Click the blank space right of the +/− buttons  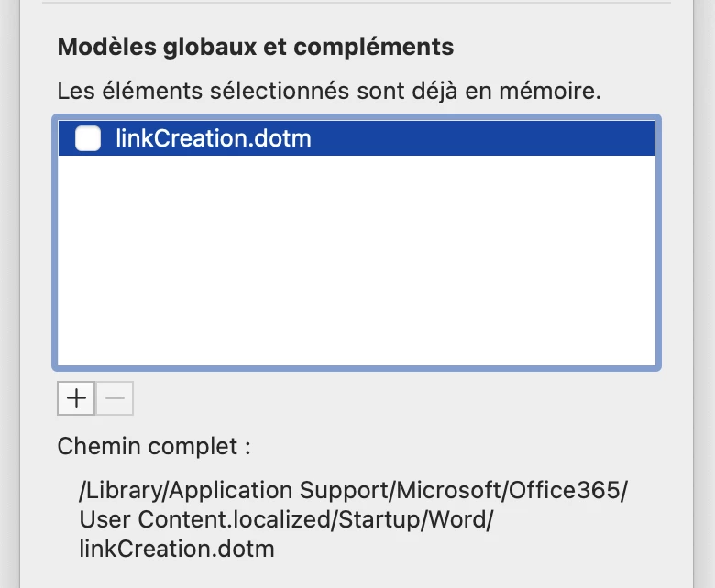[x=397, y=398]
